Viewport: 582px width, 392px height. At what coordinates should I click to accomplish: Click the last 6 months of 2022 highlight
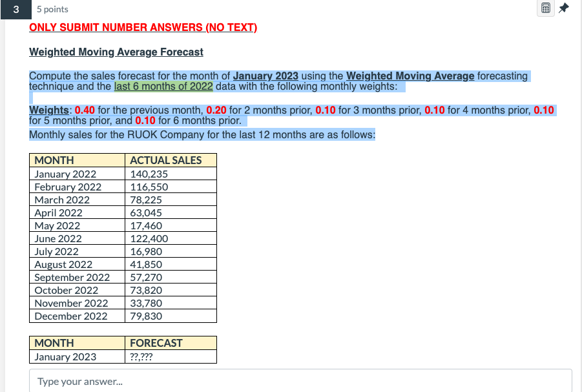[x=163, y=86]
